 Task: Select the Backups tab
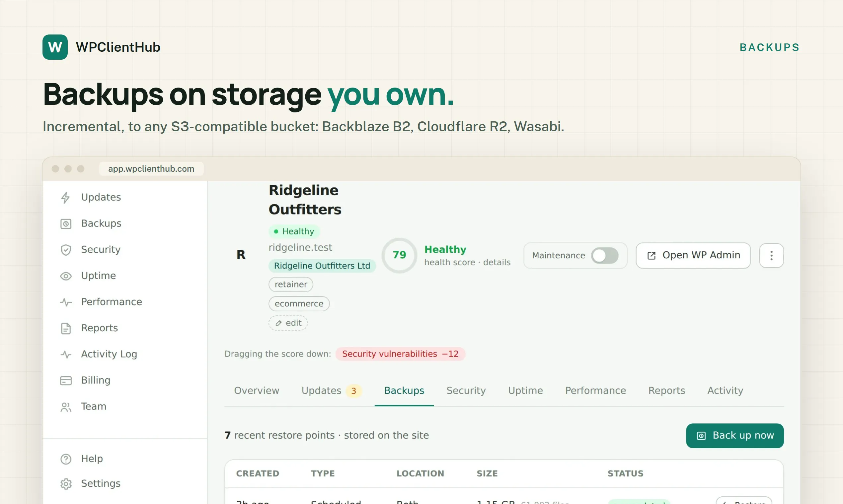tap(404, 391)
